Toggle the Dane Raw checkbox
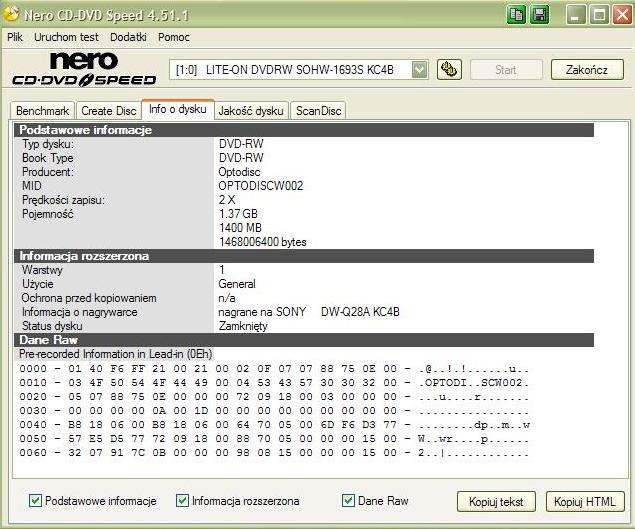The height and width of the screenshot is (529, 635). pos(348,501)
